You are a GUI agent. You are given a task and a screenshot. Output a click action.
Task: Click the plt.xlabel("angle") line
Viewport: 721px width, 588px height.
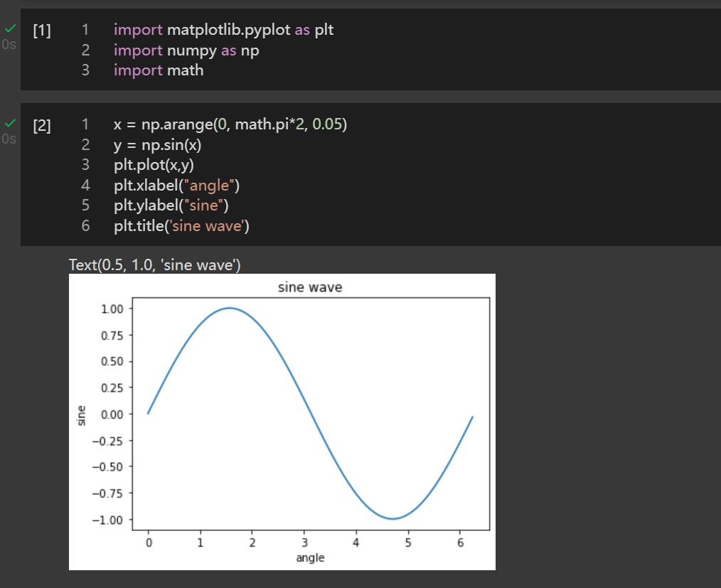(x=176, y=186)
